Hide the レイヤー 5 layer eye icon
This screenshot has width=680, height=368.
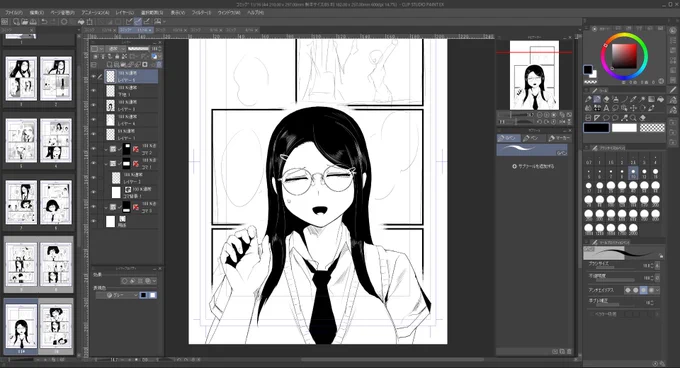tap(94, 76)
